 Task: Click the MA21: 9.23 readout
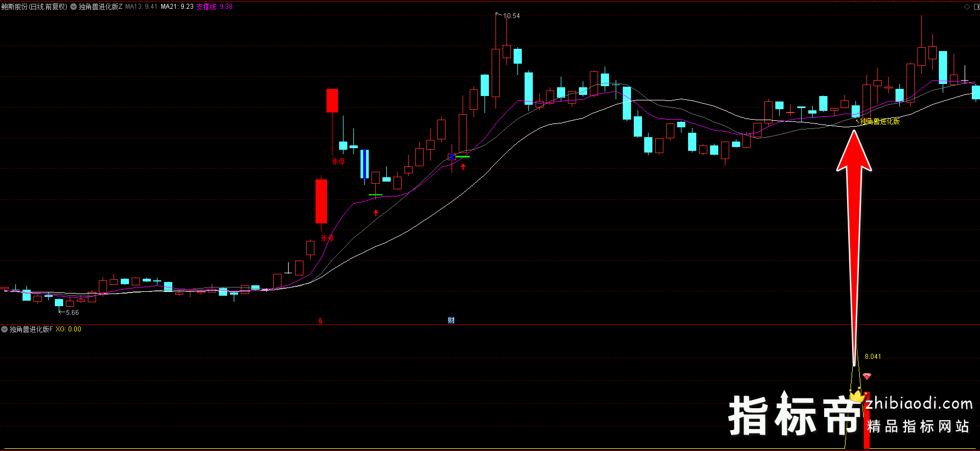177,7
